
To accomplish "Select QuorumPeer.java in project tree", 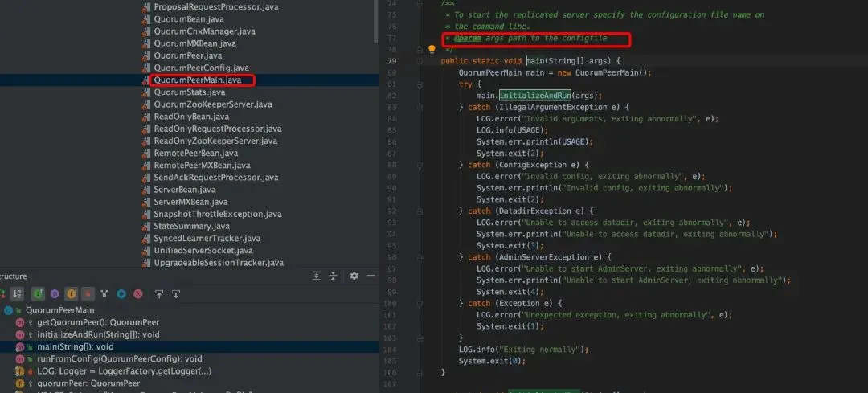I will click(x=187, y=56).
